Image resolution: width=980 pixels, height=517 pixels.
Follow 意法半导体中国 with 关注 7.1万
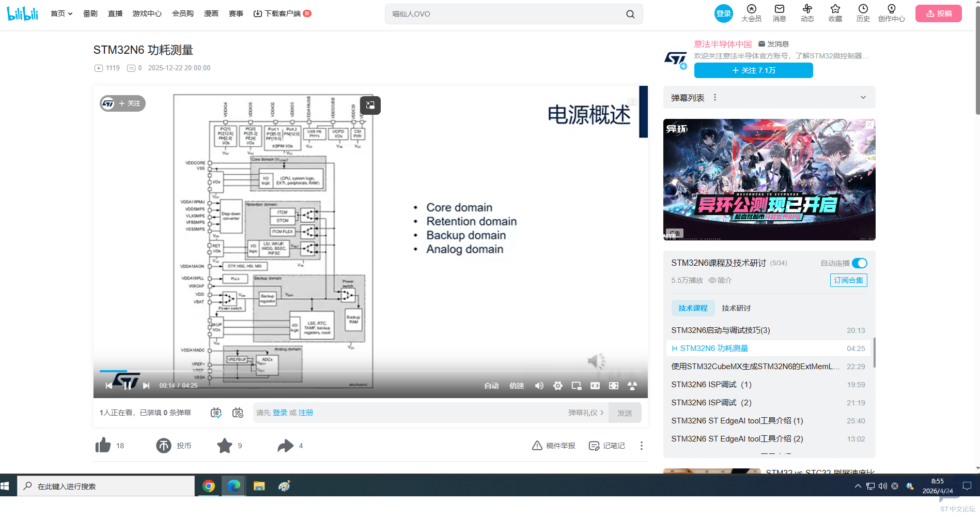pyautogui.click(x=753, y=70)
